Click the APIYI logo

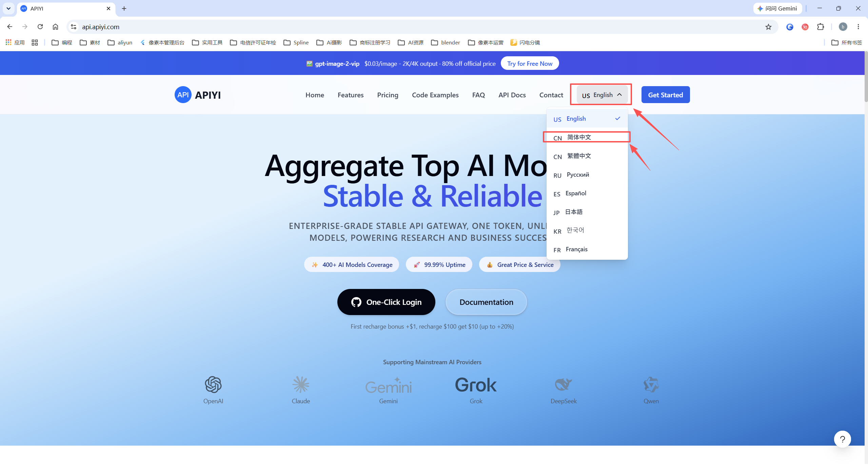pyautogui.click(x=198, y=95)
